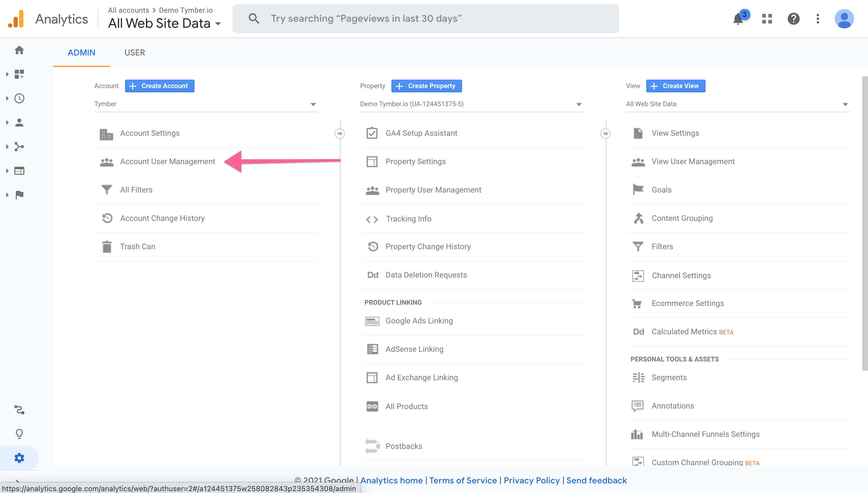Click the Ecommerce Settings cart icon

click(637, 304)
